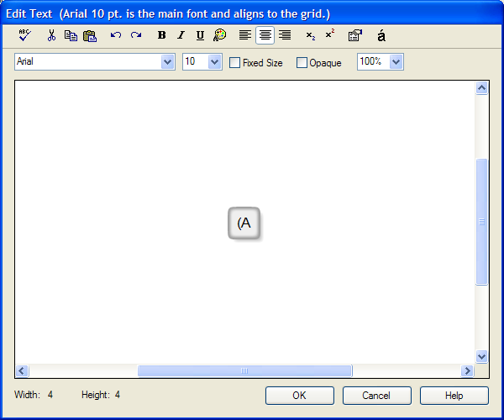This screenshot has height=420, width=504.
Task: Run the spell check tool
Action: click(24, 35)
